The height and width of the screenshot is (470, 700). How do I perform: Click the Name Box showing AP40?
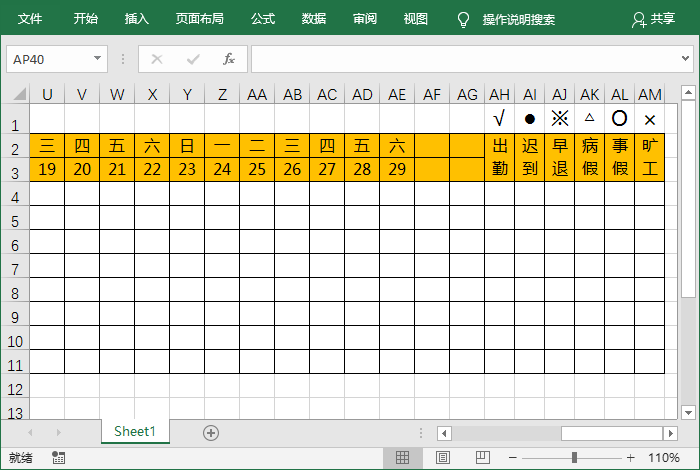[x=49, y=59]
